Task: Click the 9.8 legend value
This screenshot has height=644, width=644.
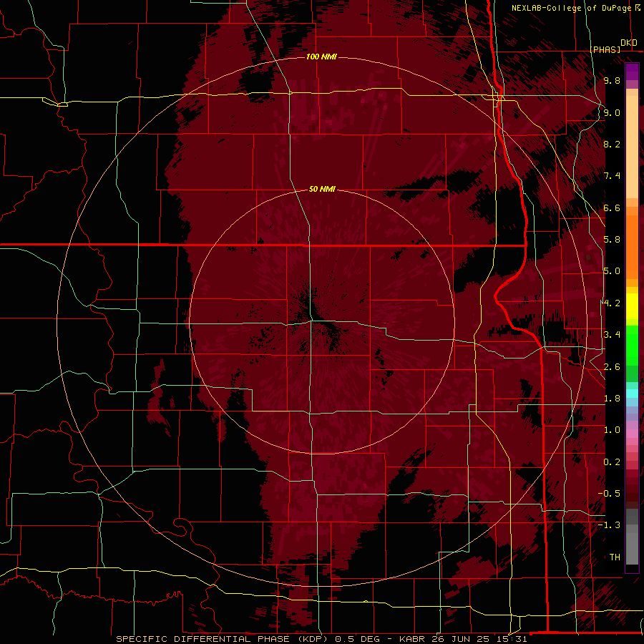Action: (612, 80)
